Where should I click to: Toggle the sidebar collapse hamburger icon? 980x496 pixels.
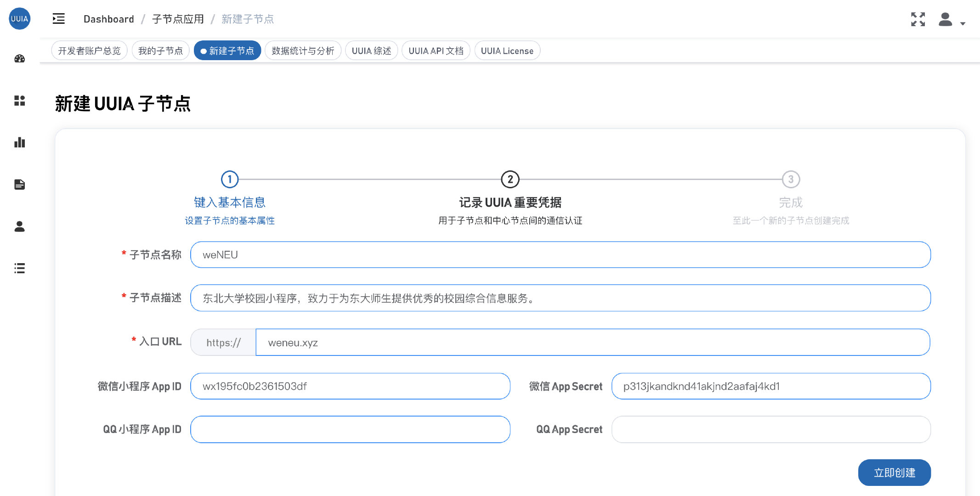tap(59, 19)
